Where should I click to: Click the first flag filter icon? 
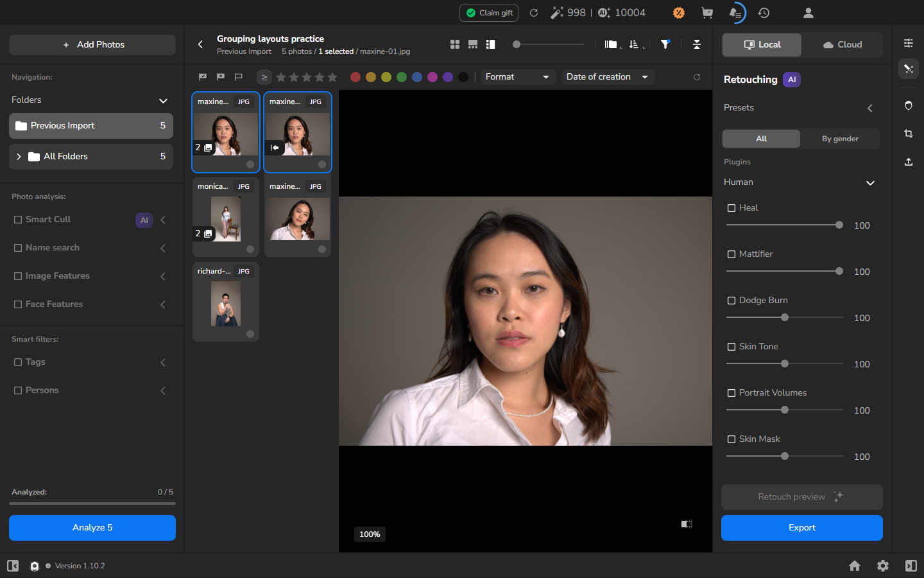click(x=203, y=77)
